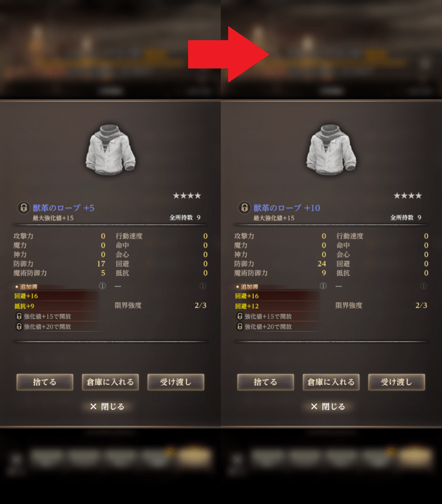Screen dimensions: 442x504
Task: Click 倉庫に入れる button in the +10 panel
Action: pyautogui.click(x=331, y=382)
